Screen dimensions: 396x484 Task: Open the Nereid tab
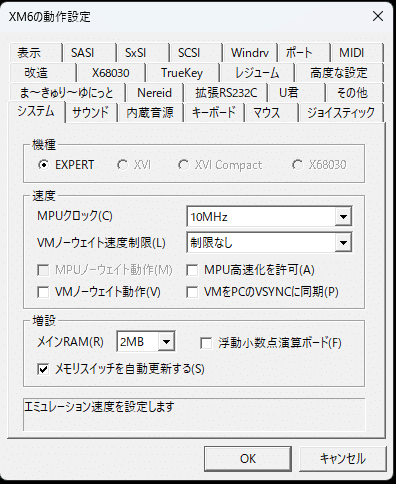pos(154,93)
